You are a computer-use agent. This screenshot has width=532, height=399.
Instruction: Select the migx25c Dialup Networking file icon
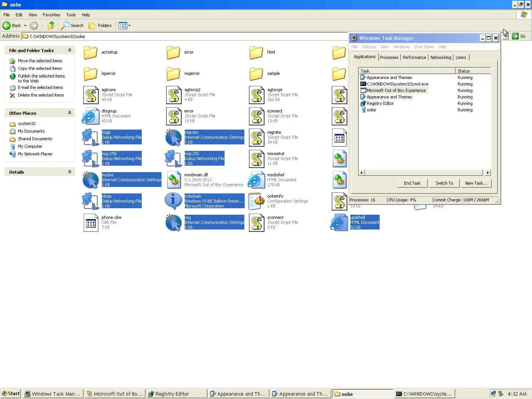(173, 158)
